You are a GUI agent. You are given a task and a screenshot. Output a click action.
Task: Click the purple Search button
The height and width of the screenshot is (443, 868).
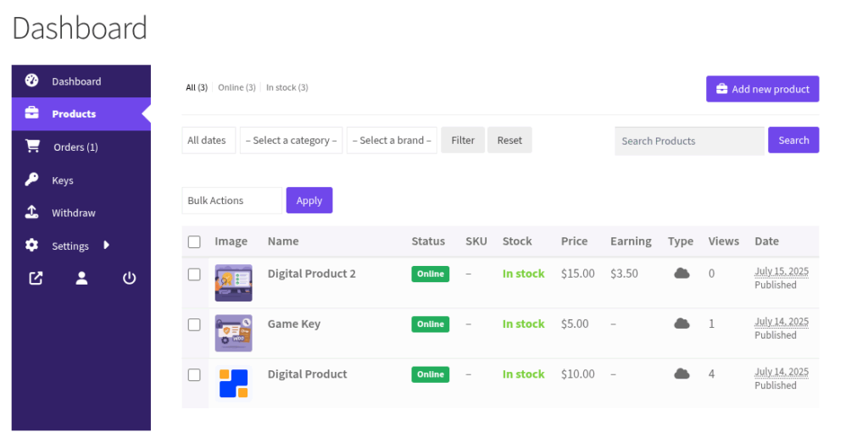[x=793, y=140]
